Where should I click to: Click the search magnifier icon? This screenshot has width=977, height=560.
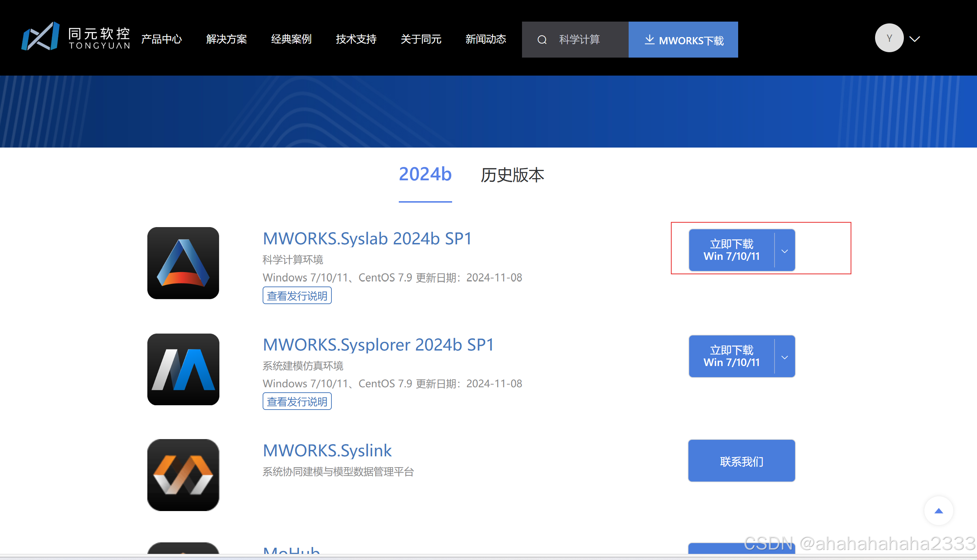542,40
